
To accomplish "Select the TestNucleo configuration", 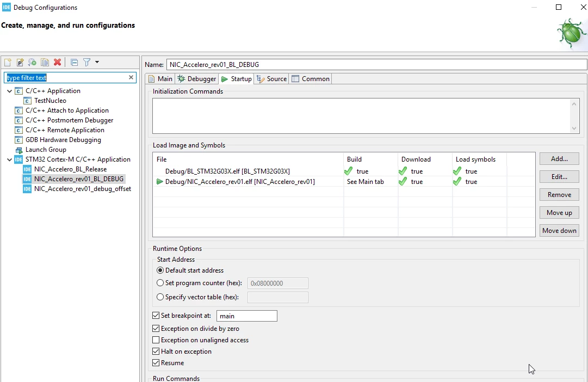I will click(50, 101).
